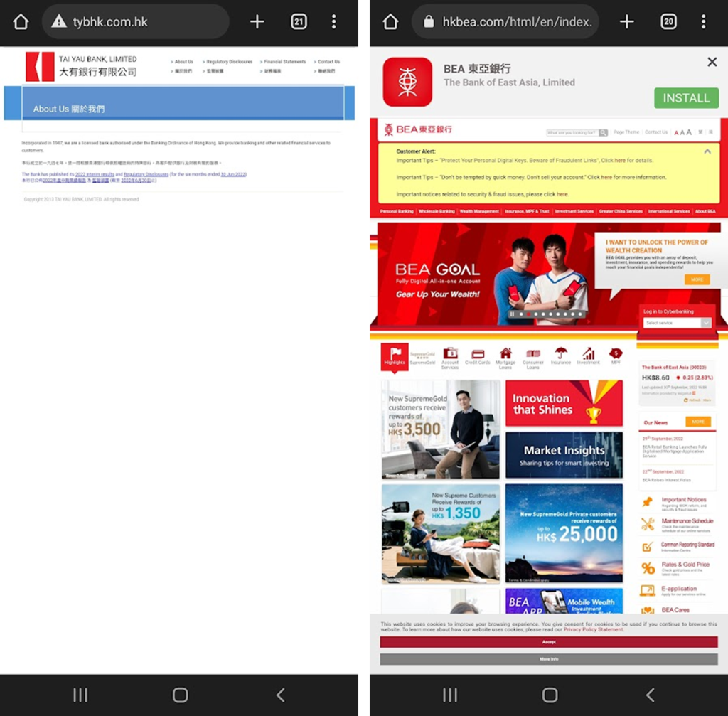This screenshot has height=716, width=728.
Task: Open Wealth Management menu
Action: [479, 211]
